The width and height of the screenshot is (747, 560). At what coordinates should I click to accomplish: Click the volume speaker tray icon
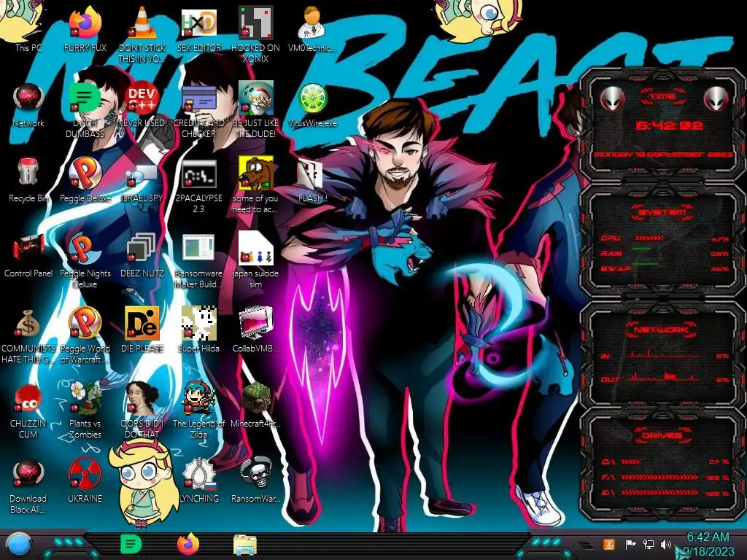(665, 544)
